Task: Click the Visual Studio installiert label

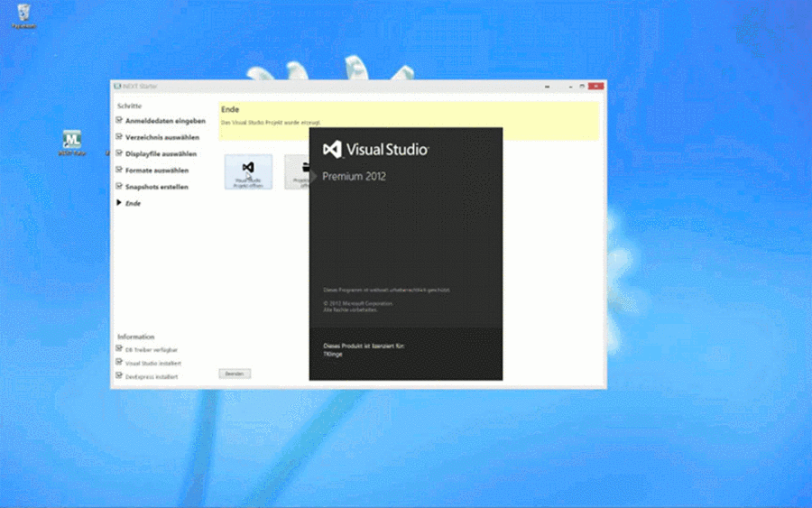Action: pyautogui.click(x=153, y=364)
